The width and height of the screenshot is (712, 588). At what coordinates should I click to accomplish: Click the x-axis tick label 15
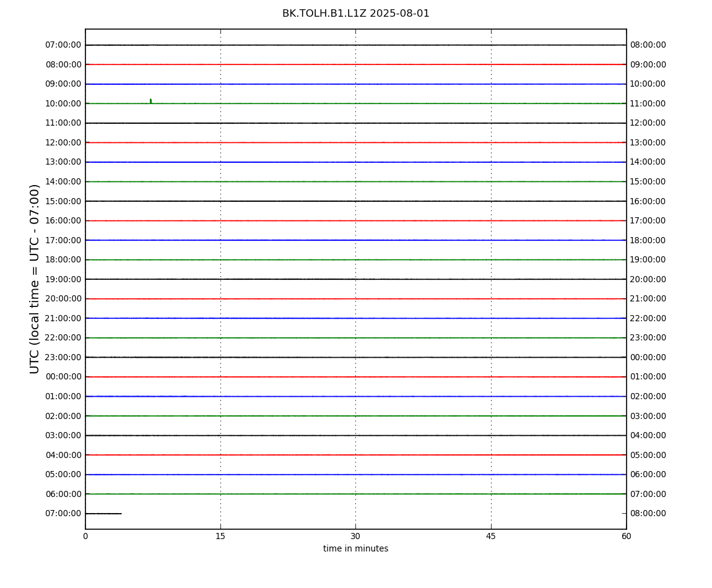point(220,536)
